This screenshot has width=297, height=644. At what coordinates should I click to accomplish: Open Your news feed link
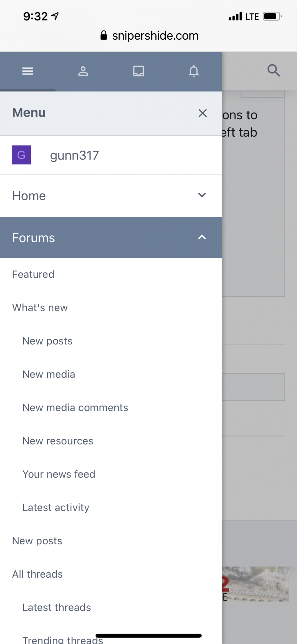pos(59,474)
